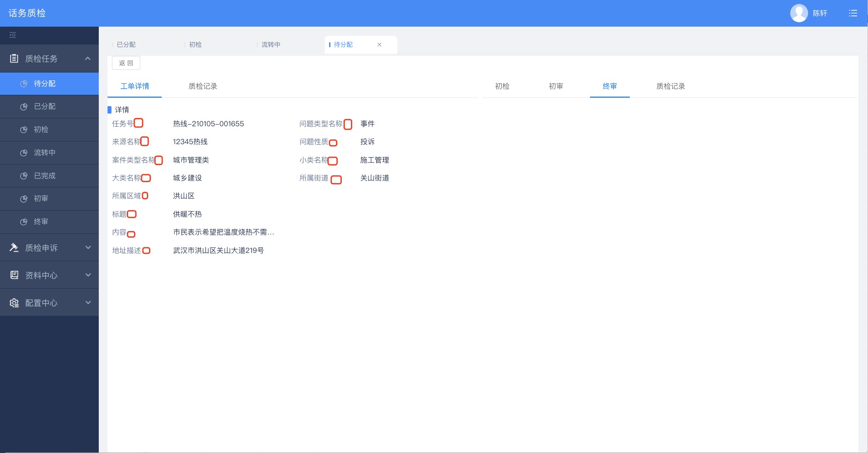The image size is (868, 453).
Task: Click the task number 热线-210105-001655
Action: click(x=208, y=124)
